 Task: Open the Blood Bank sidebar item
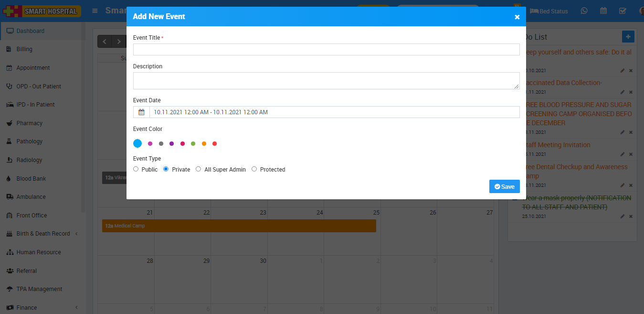[31, 179]
